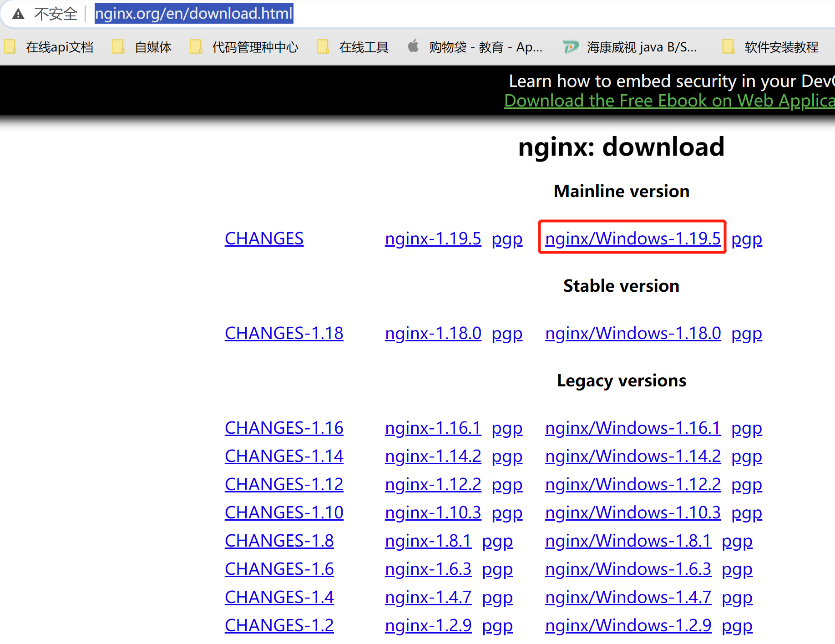Open pgp for nginx/Windows-1.8.1
835x644 pixels.
click(737, 542)
